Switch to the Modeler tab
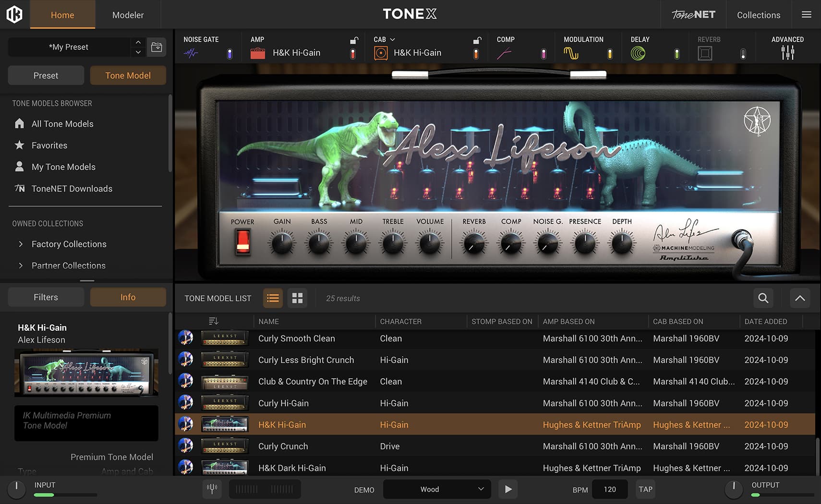Screen dimensions: 821x504 tap(128, 14)
